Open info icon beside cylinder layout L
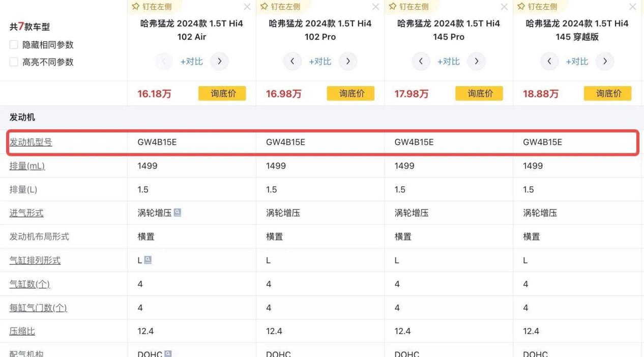 point(148,260)
